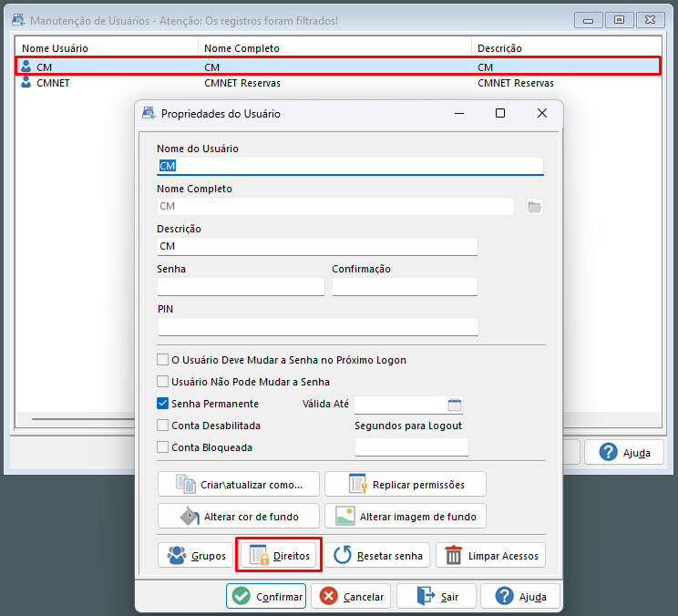Click the Válida Até date field
Screen dimensions: 678x616
coord(400,405)
